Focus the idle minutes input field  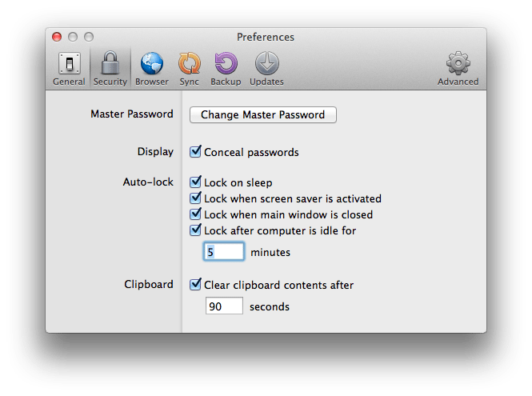click(224, 251)
